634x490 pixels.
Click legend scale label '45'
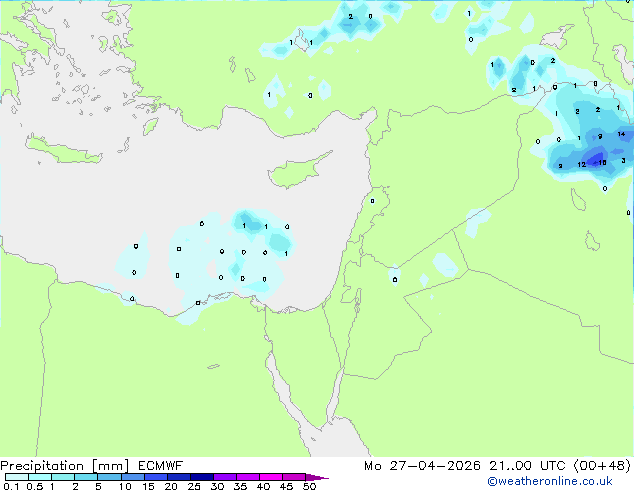(286, 486)
